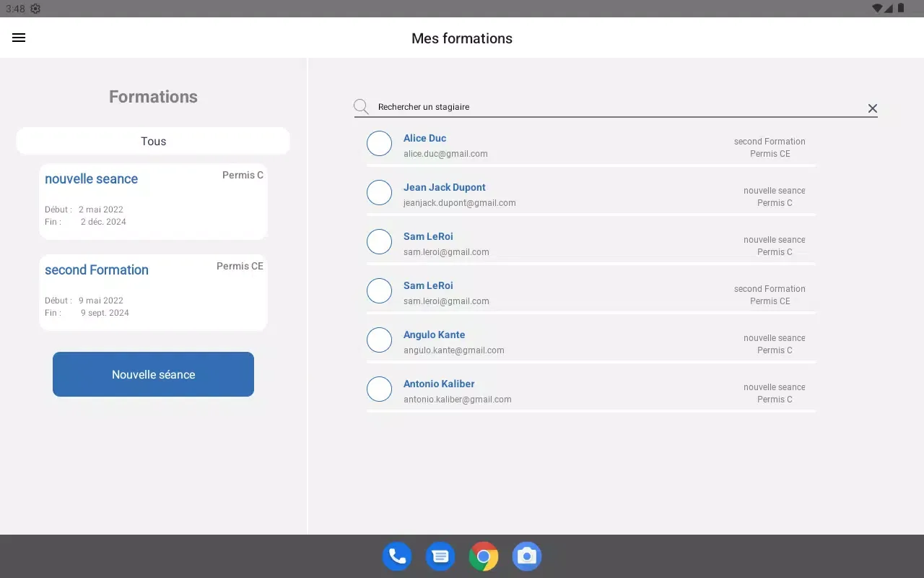The width and height of the screenshot is (924, 578).
Task: Tap the settings gear in status bar
Action: 35,9
